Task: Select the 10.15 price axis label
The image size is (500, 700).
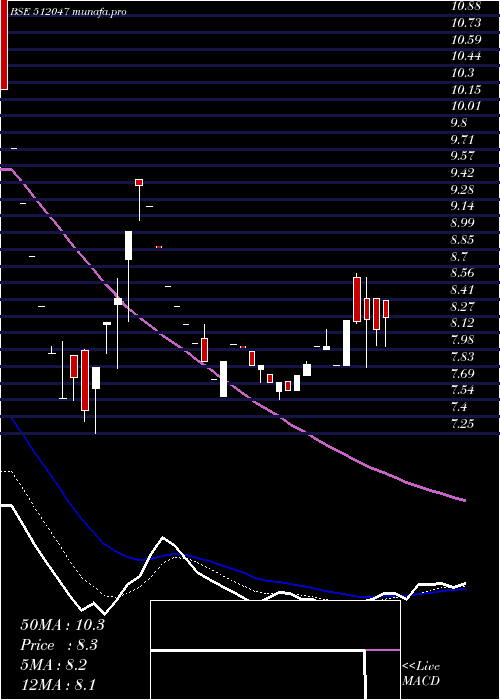Action: click(x=466, y=90)
